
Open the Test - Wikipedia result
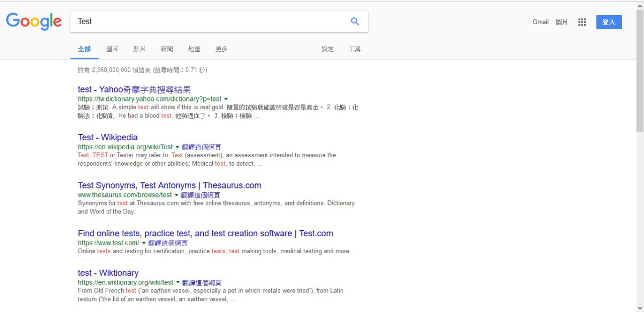[x=108, y=137]
